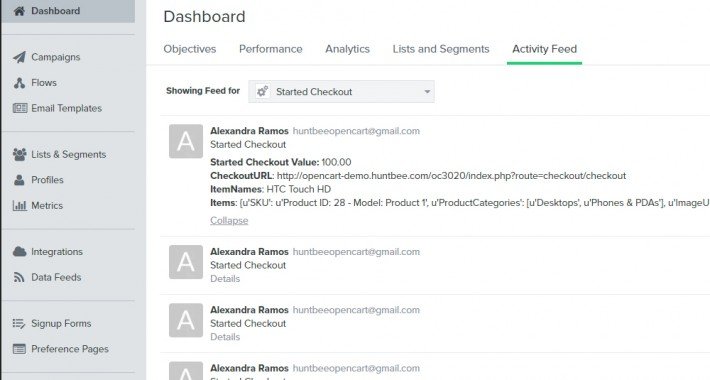Open Campaigns via paper plane icon
This screenshot has width=710, height=380.
19,57
